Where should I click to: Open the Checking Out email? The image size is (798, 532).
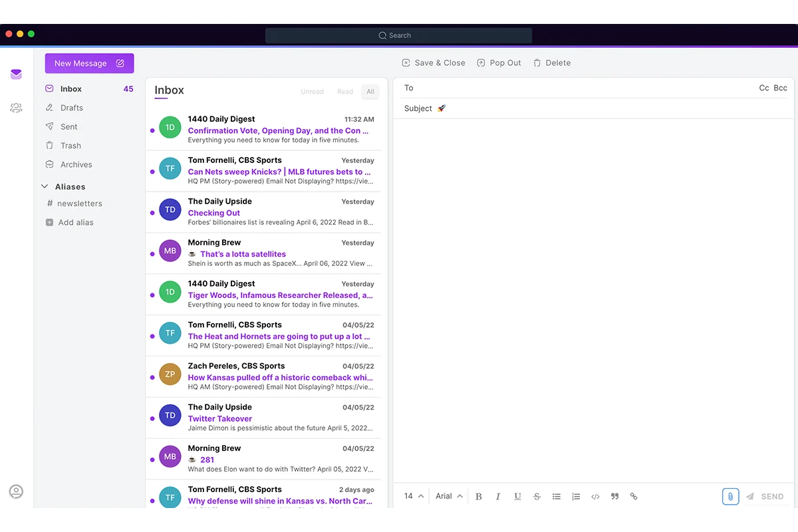click(263, 213)
